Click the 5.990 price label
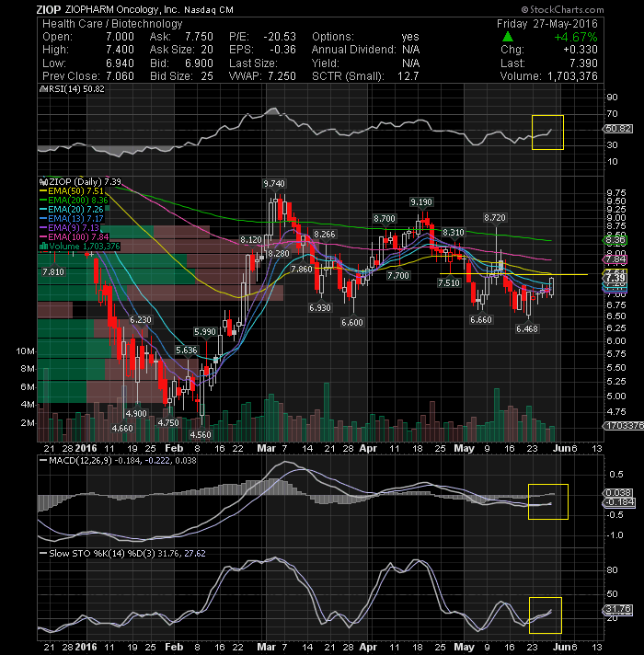 click(x=205, y=332)
